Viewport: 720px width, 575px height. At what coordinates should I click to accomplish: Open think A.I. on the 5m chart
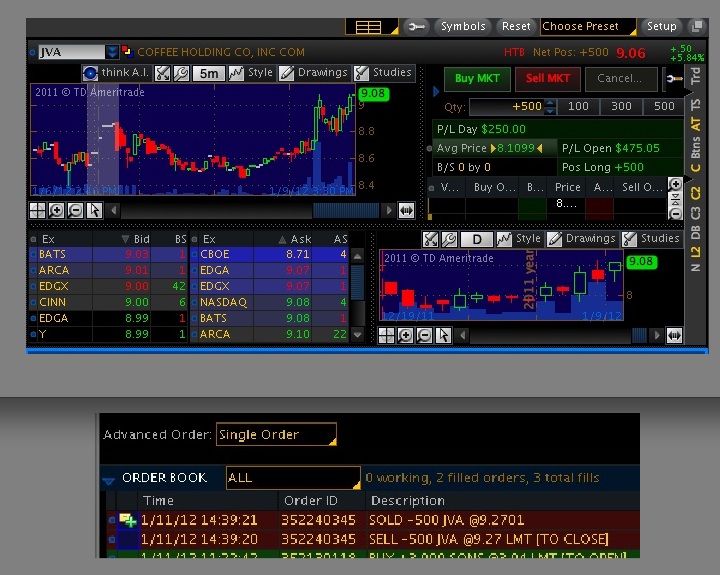click(x=116, y=73)
